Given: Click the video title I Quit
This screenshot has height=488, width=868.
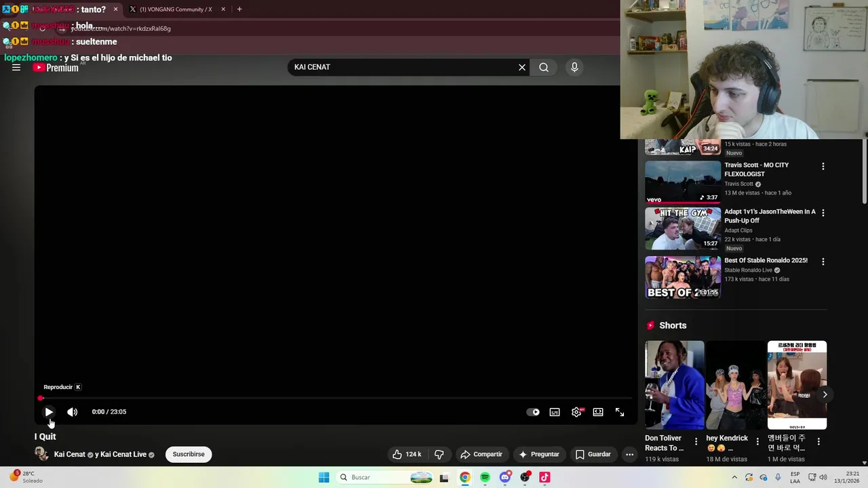Looking at the screenshot, I should click(x=45, y=436).
